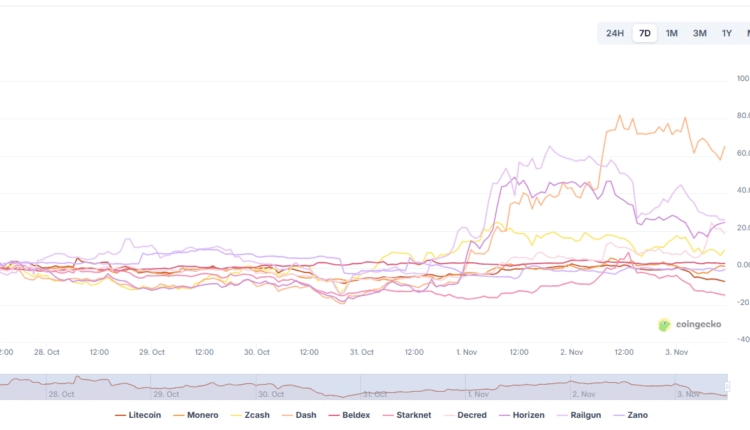Click the Dash line's highest peak
Viewport: 750px width, 430px height.
620,116
